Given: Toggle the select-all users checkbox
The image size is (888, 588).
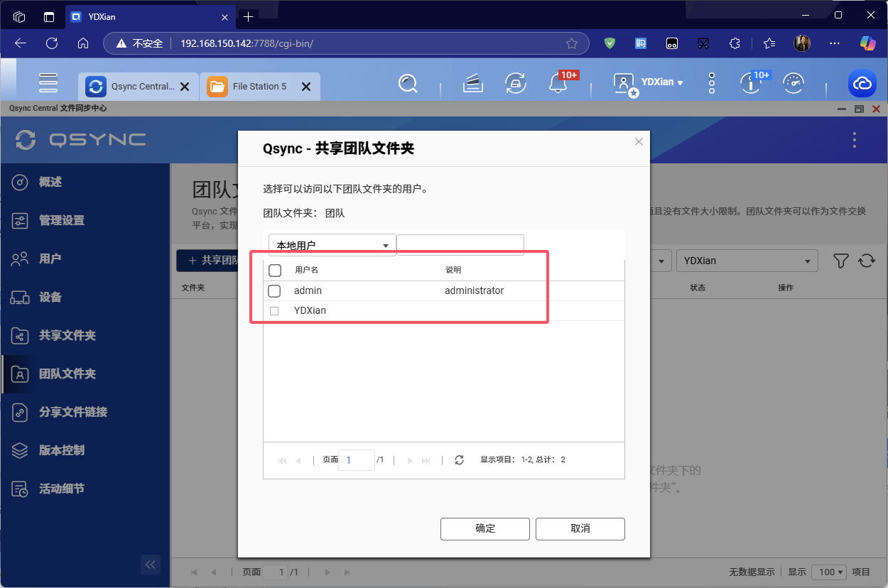Looking at the screenshot, I should pos(275,271).
